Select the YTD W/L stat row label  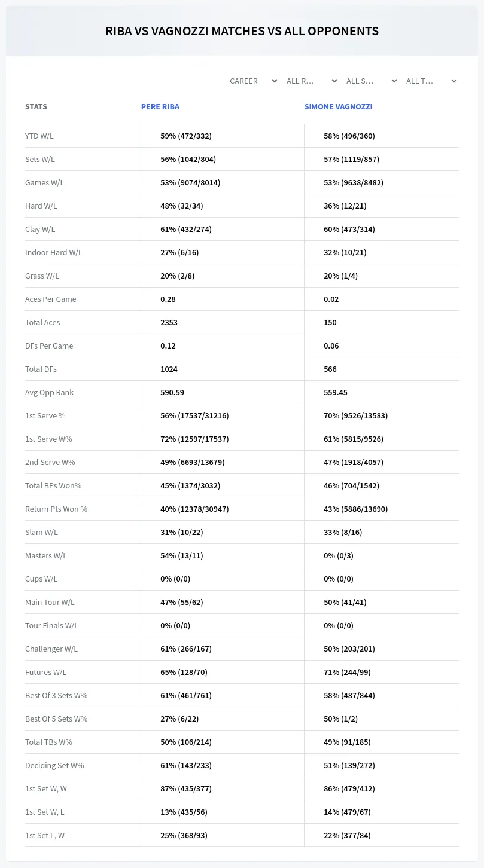click(39, 136)
